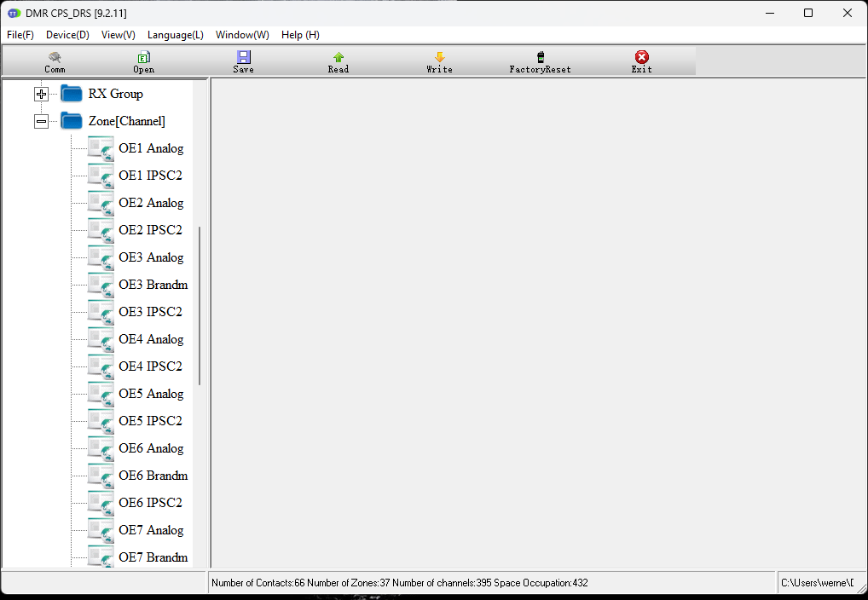Open the Language(L) menu
Viewport: 868px width, 600px height.
point(175,35)
